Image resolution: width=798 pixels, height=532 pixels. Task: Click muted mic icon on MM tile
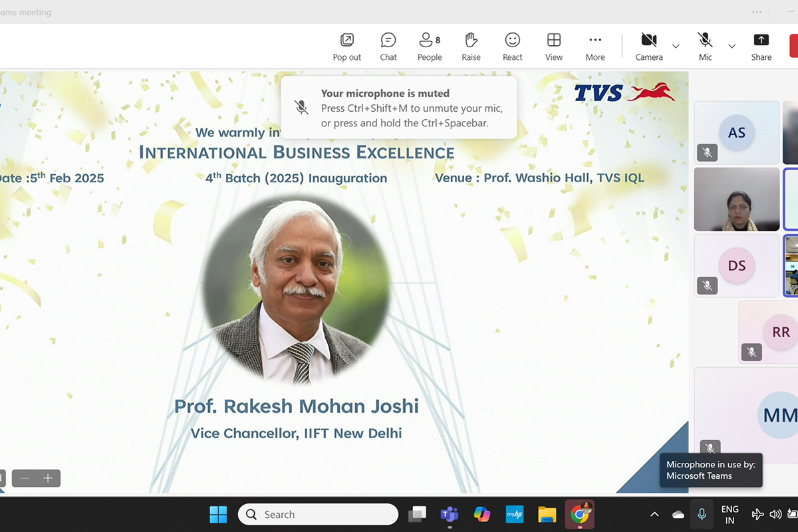(x=710, y=448)
